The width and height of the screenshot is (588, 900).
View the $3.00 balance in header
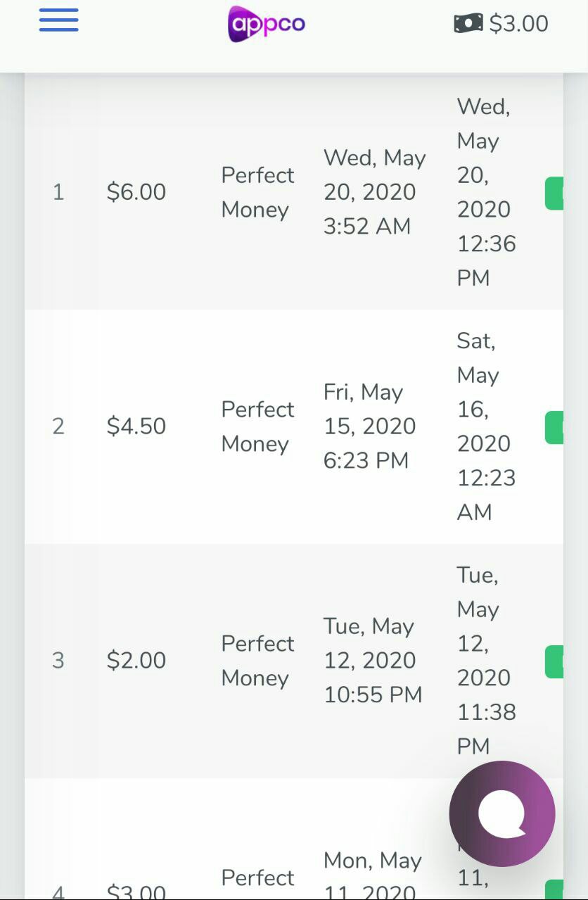(518, 24)
